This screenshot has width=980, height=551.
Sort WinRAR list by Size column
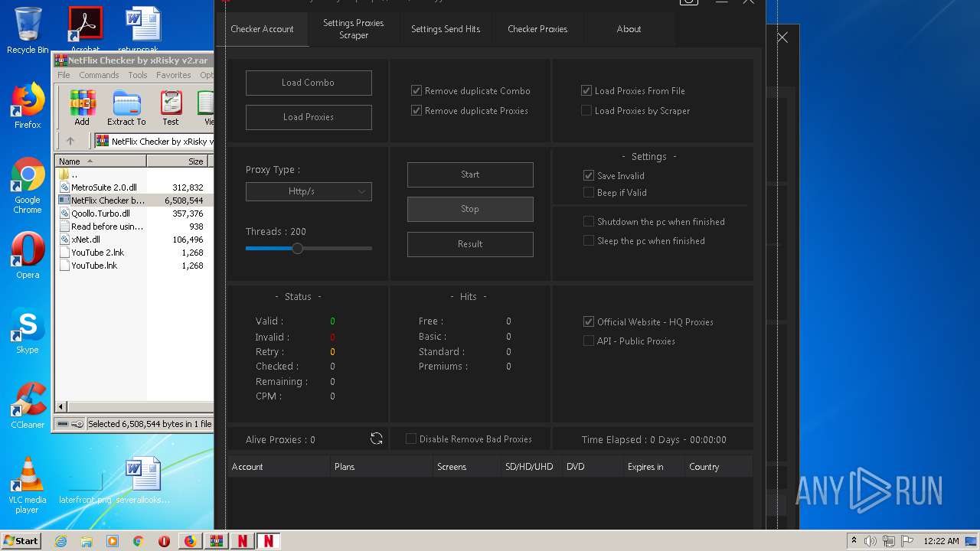click(x=177, y=161)
